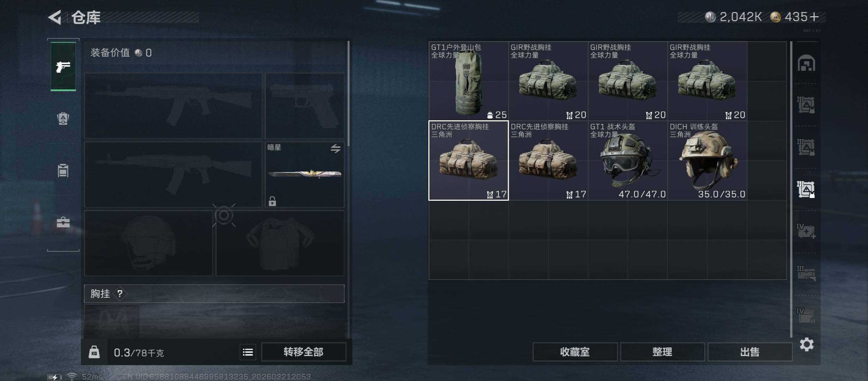
Task: Click the 出售 sell button
Action: click(750, 352)
